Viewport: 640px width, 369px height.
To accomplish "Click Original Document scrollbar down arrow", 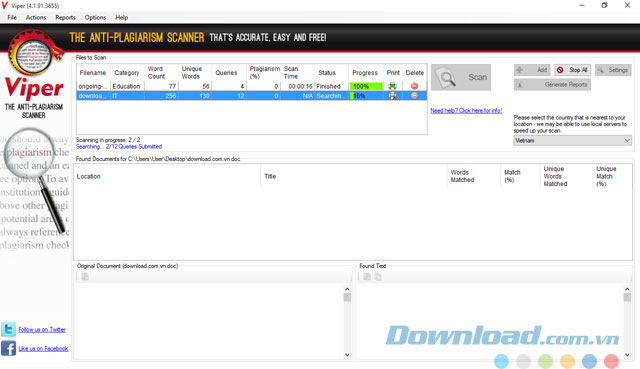I will coord(347,355).
